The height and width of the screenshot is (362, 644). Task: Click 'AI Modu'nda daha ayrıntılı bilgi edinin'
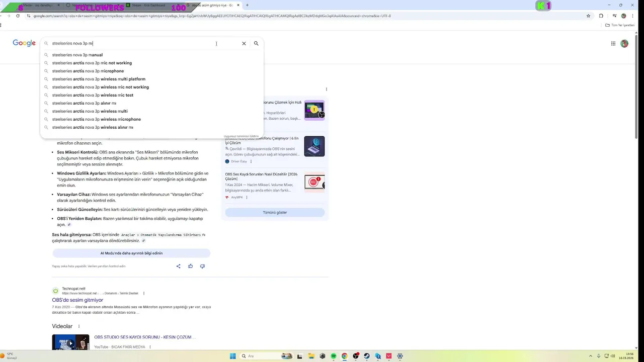(x=131, y=253)
